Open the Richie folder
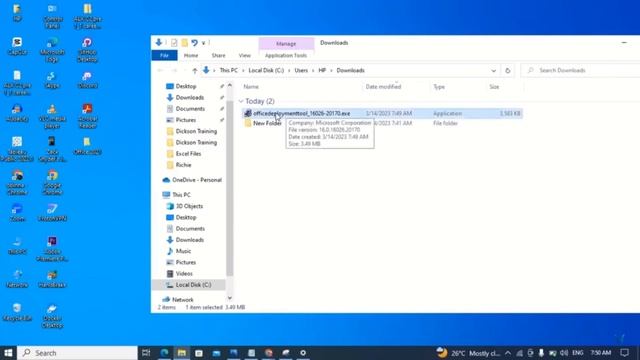Image resolution: width=640 pixels, height=360 pixels. click(x=183, y=165)
